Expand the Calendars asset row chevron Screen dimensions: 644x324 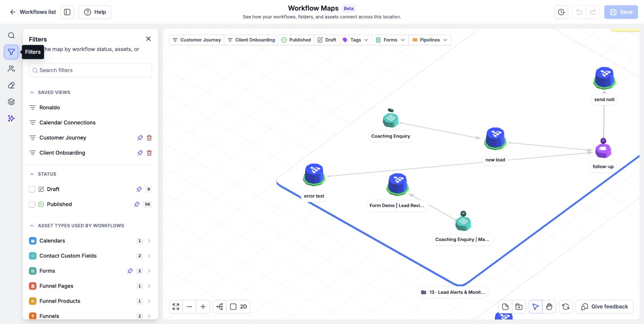click(149, 241)
